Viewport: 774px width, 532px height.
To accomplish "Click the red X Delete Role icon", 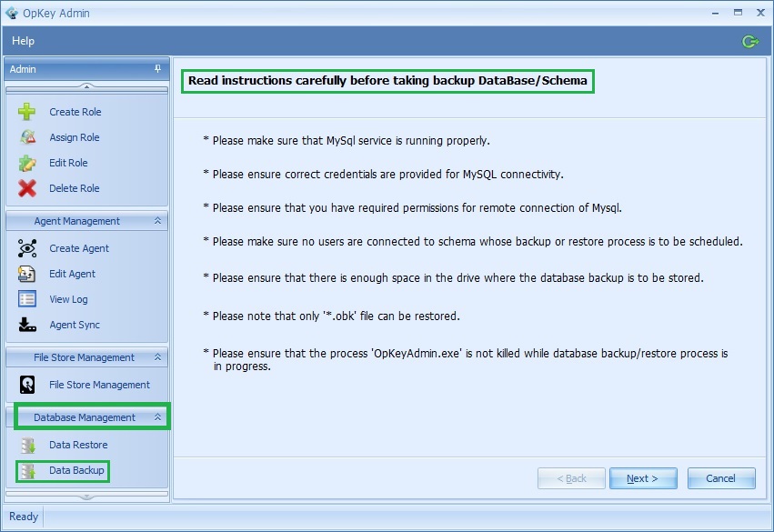I will 27,188.
